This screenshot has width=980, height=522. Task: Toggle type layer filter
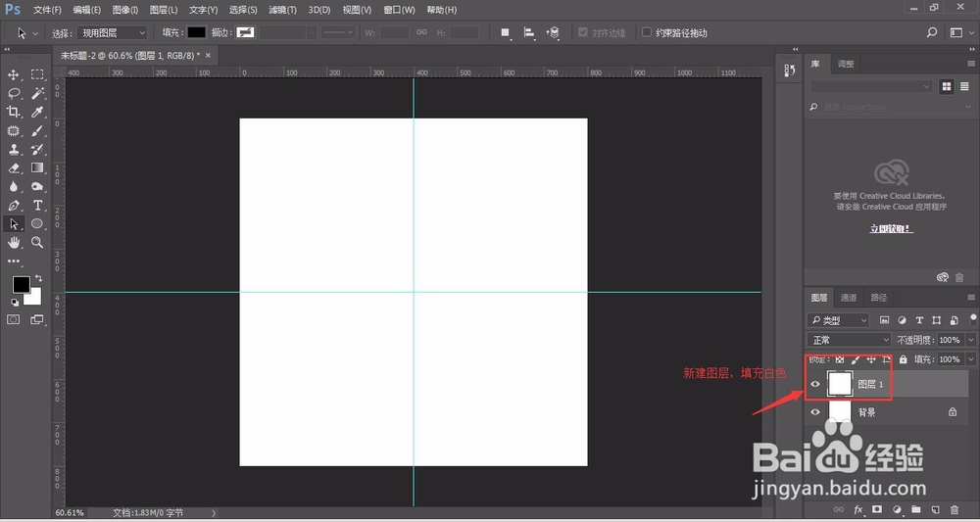pos(919,320)
